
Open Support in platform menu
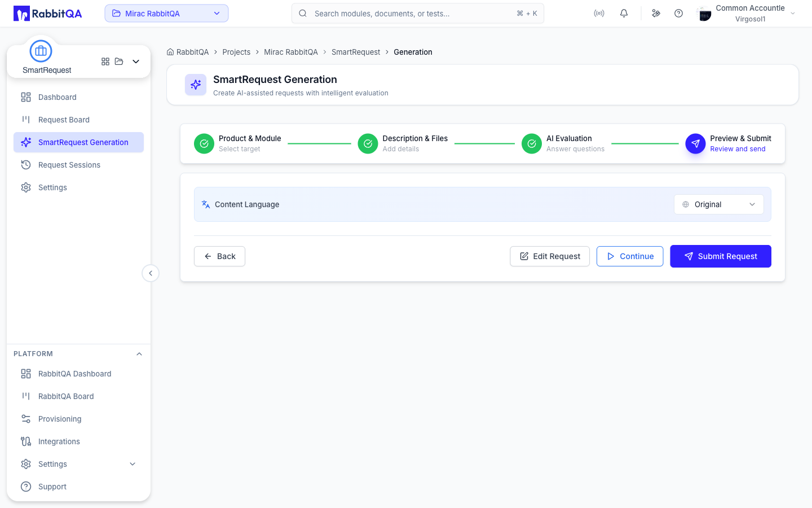[78, 487]
